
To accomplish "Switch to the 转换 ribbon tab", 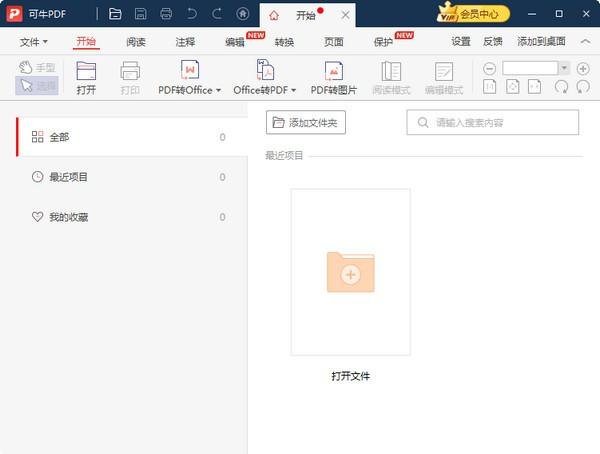I will point(285,42).
